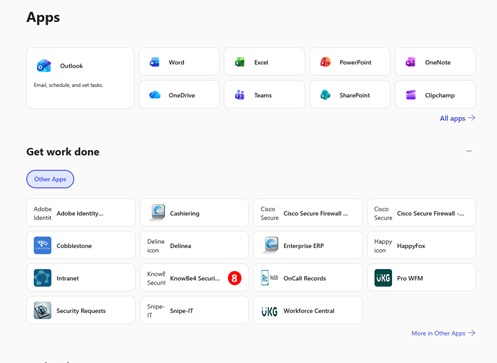Click the Cashiering app icon
497x363 pixels.
(157, 212)
